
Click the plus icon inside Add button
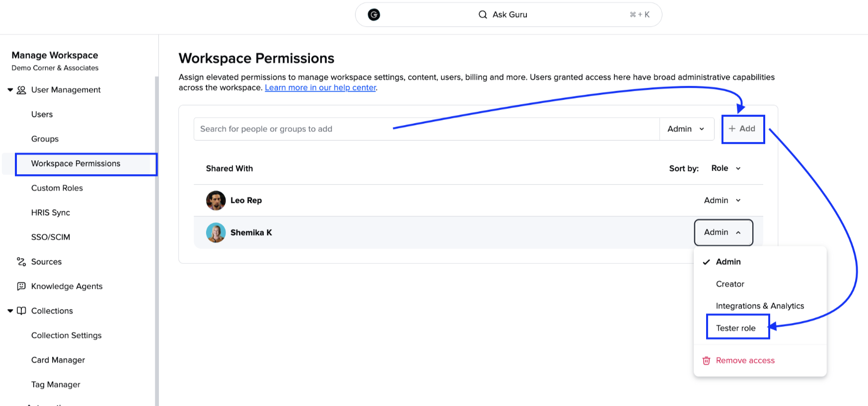[732, 129]
